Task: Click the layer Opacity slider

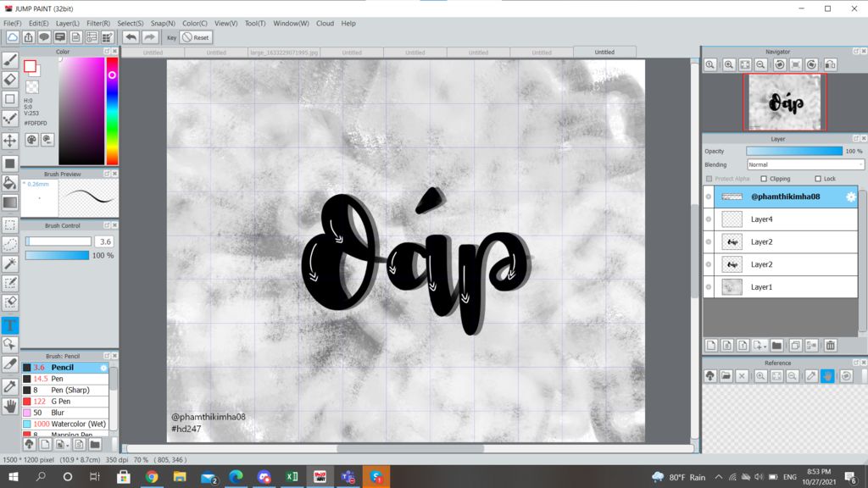Action: tap(793, 151)
